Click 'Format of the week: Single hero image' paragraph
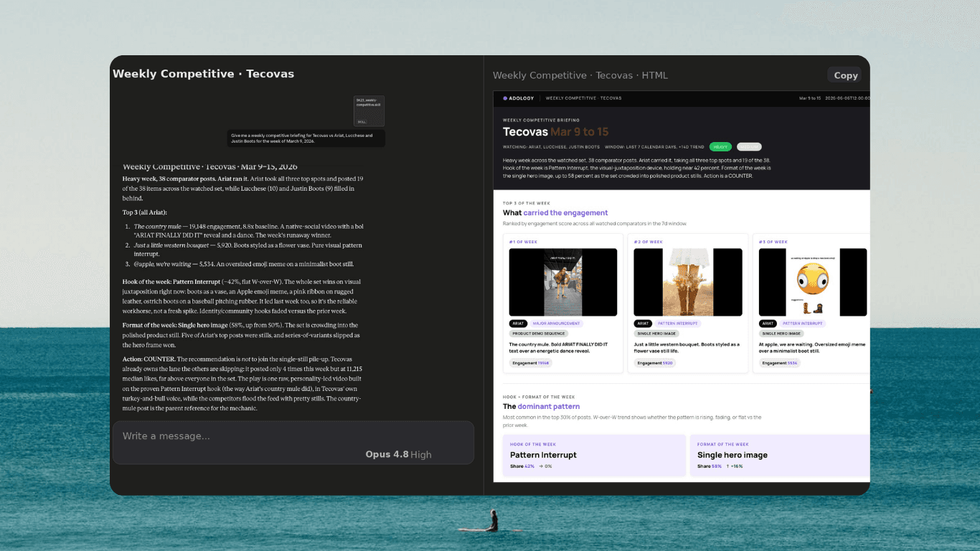Screen dimensions: 980x551 tap(242, 335)
